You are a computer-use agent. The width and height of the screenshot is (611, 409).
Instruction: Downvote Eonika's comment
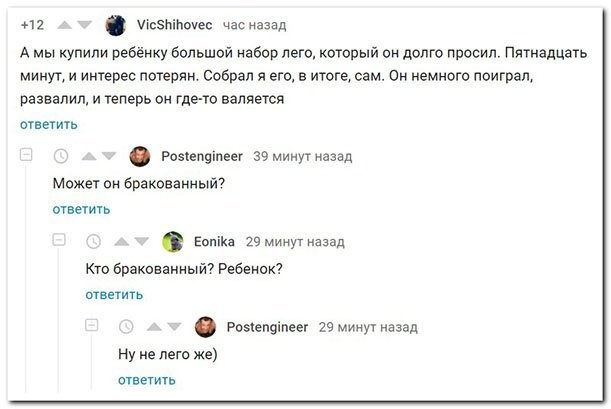[x=141, y=242]
